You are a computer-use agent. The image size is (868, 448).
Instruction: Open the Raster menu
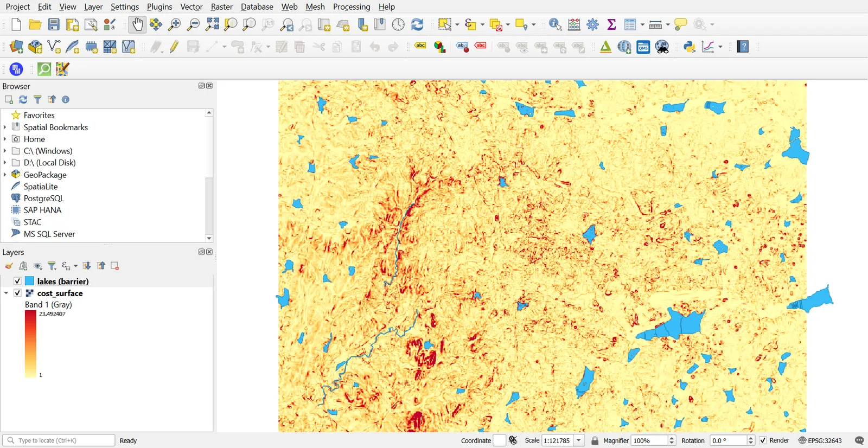[221, 7]
